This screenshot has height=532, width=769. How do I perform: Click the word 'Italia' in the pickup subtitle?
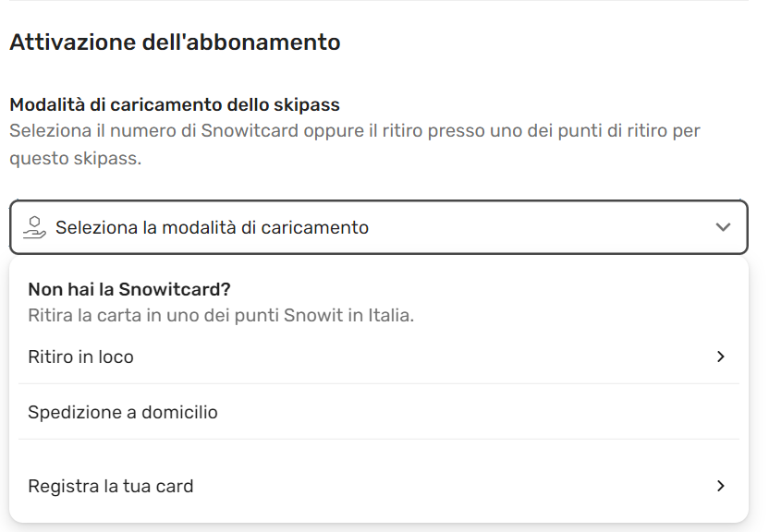[x=389, y=315]
